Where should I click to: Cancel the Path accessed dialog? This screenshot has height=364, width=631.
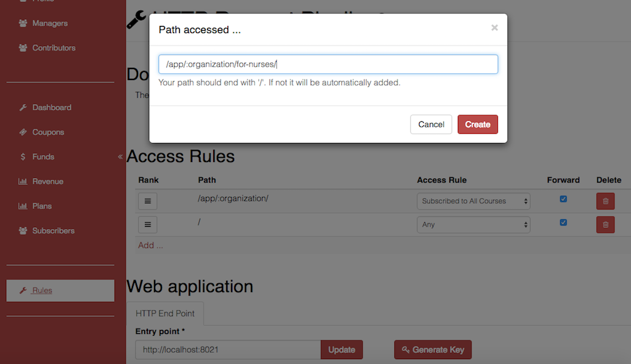431,124
